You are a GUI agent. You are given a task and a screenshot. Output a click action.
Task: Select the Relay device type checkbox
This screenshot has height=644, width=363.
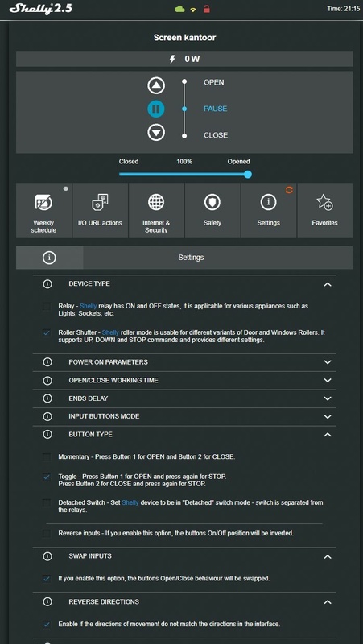tap(47, 307)
